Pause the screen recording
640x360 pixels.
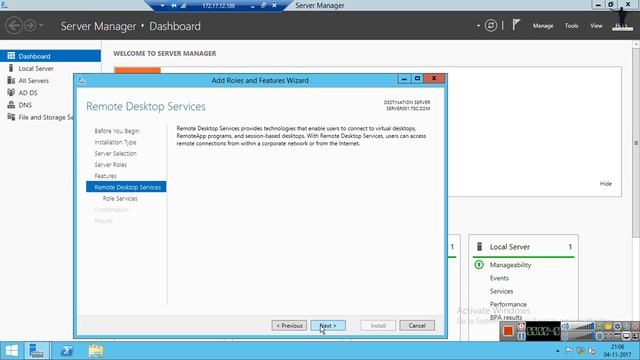521,336
